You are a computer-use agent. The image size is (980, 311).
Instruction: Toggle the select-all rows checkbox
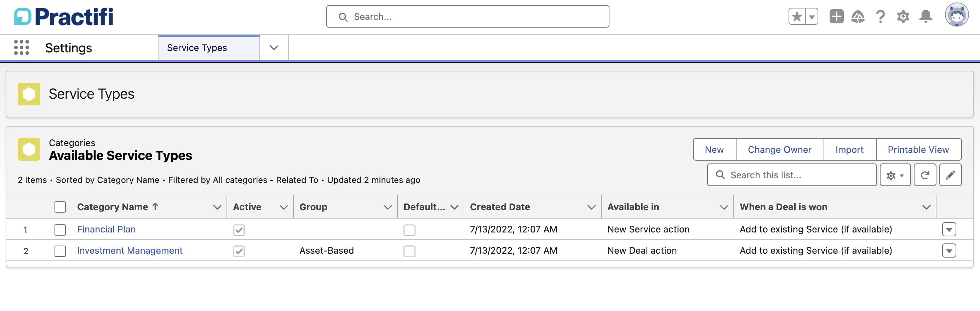(60, 207)
